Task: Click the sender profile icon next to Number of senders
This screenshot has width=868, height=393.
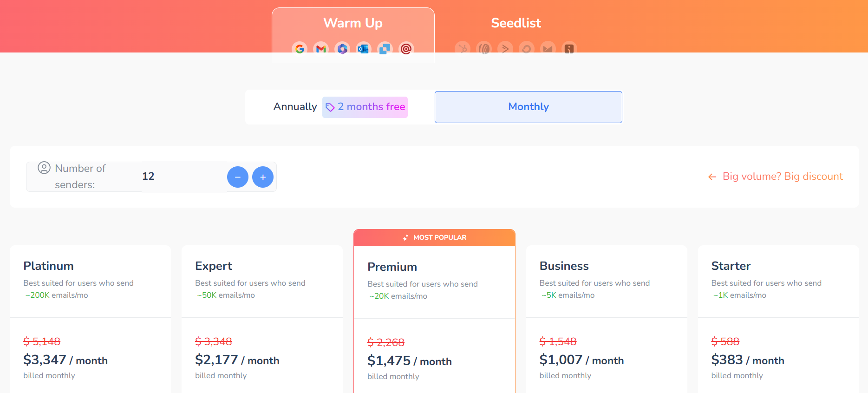Action: (44, 168)
